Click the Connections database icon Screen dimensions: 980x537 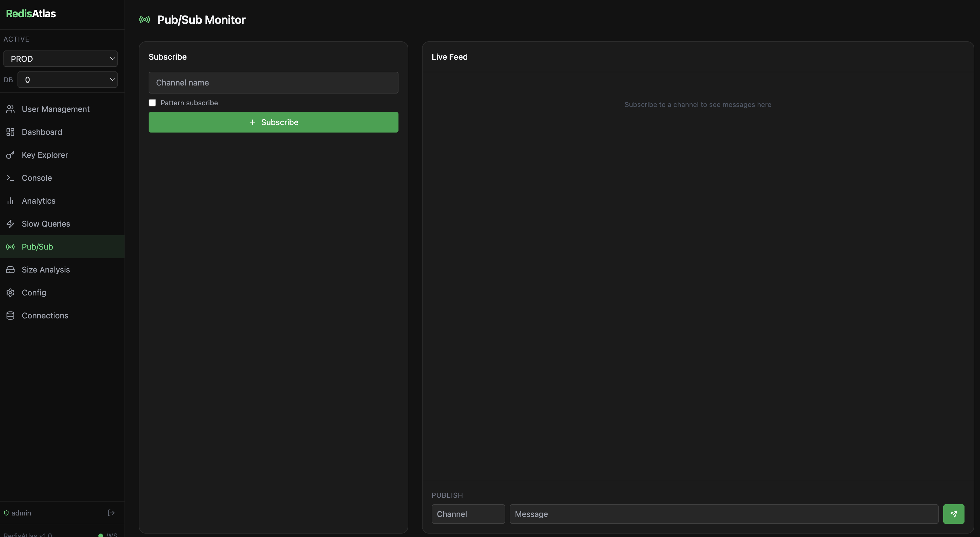(x=10, y=315)
